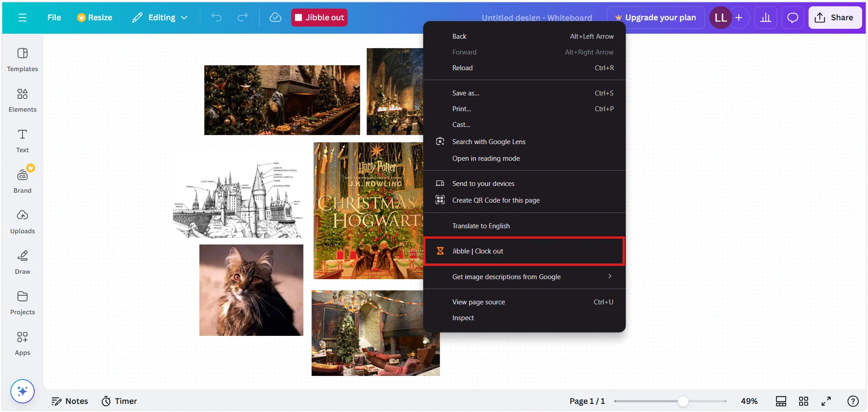Click the Share button
Image resolution: width=868 pixels, height=412 pixels.
835,18
